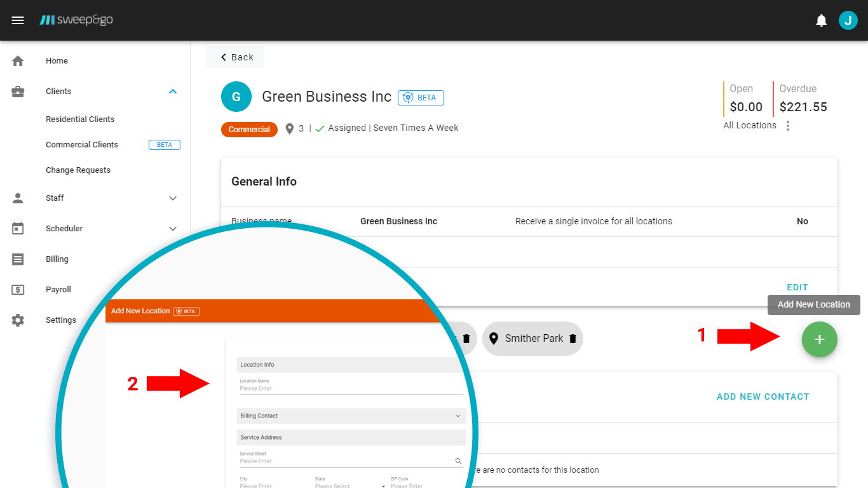The image size is (868, 488).
Task: Delete the Smither Park location
Action: click(x=573, y=339)
